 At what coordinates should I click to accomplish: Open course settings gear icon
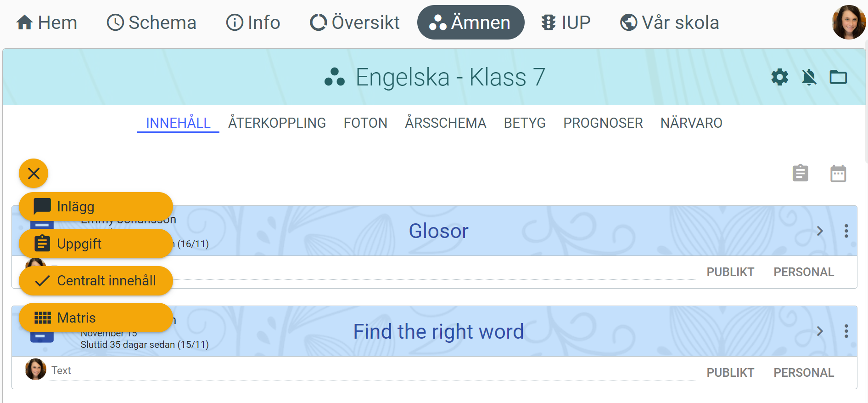point(779,77)
